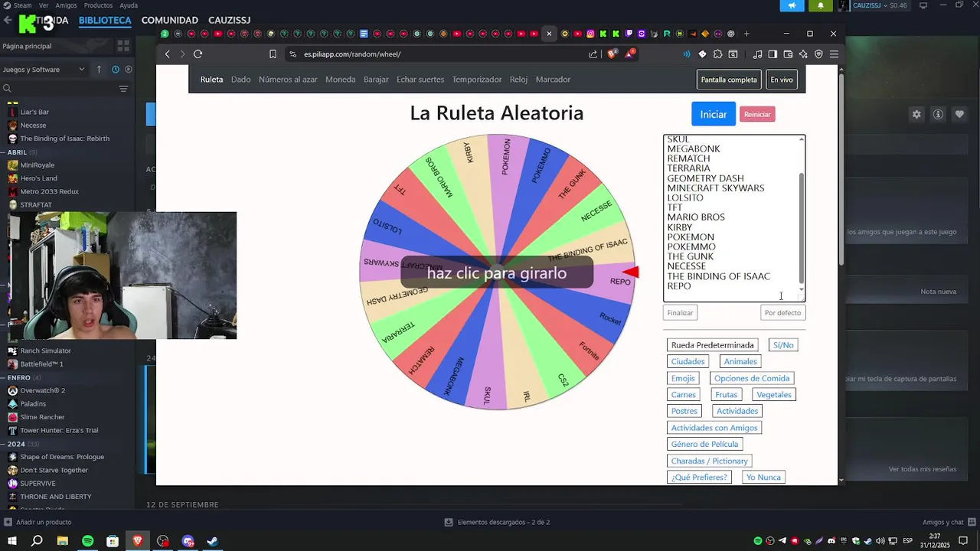Switch to the Twitch browser tab
Image resolution: width=980 pixels, height=551 pixels.
click(x=629, y=34)
